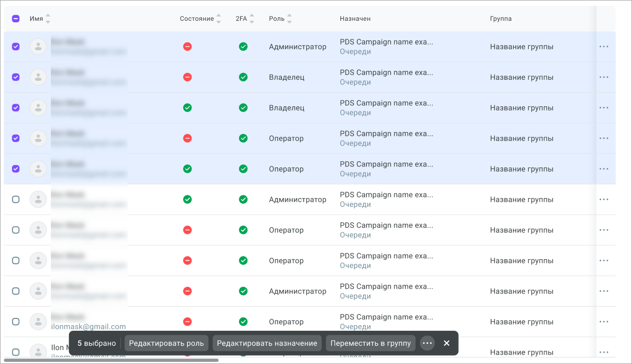
Task: Toggle the header select-all checkbox
Action: pos(16,19)
